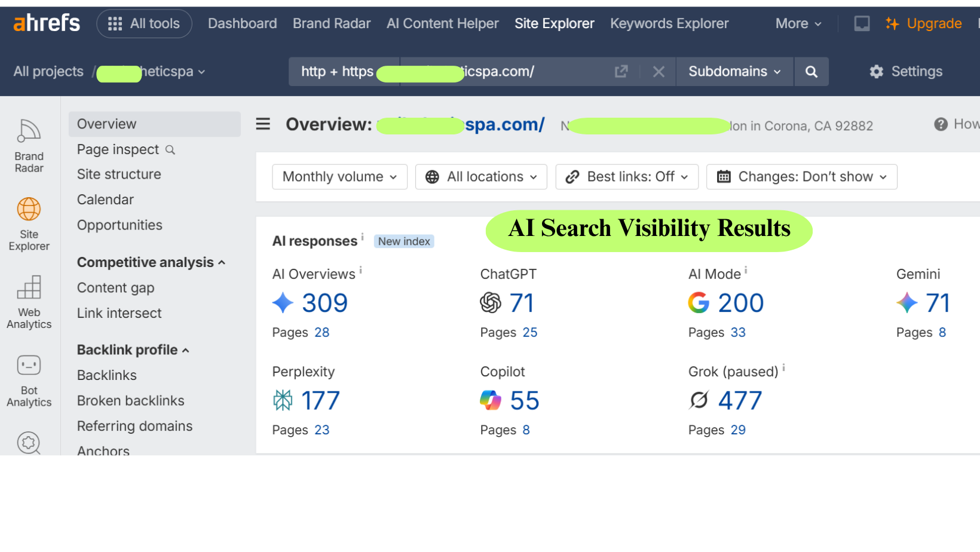Open Anchors report
980x552 pixels.
[103, 450]
